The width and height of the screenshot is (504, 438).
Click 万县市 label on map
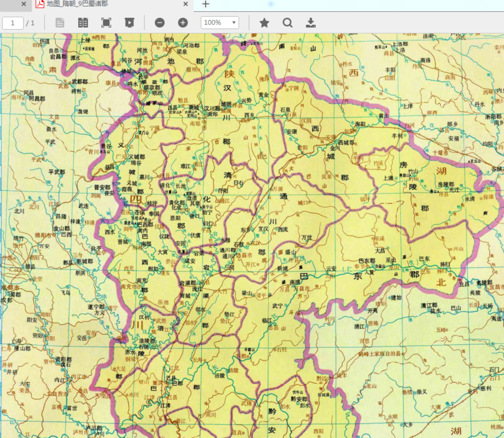point(301,288)
